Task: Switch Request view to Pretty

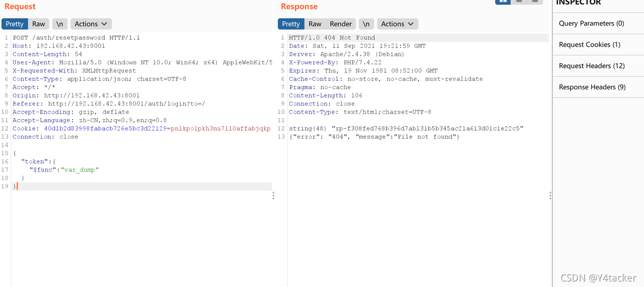Action: click(15, 24)
